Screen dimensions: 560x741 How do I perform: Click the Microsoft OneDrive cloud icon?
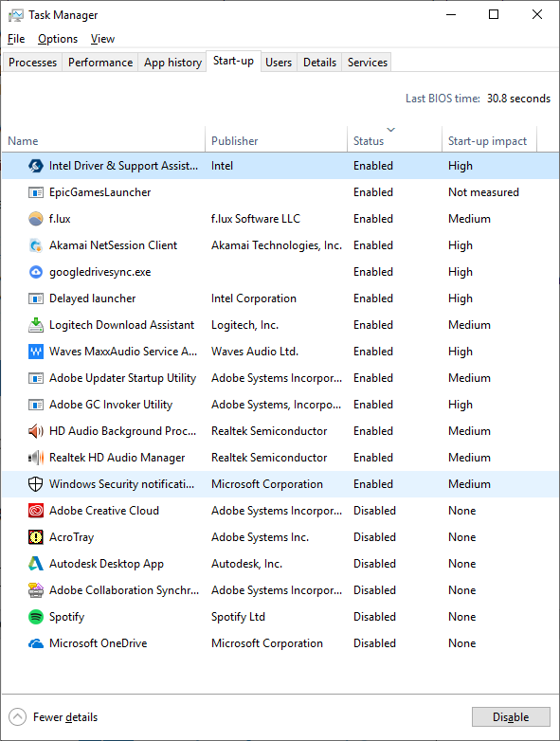click(x=36, y=643)
